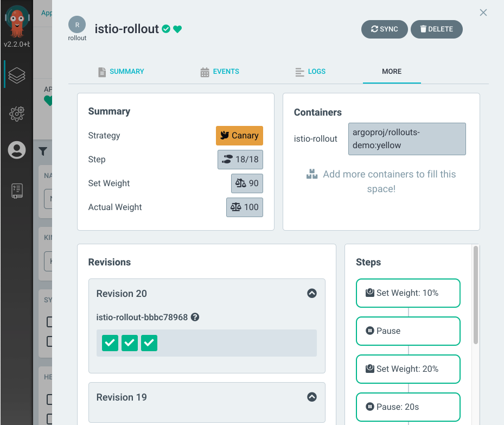This screenshot has width=504, height=425.
Task: Open Applications via the layers sidebar icon
Action: [17, 75]
